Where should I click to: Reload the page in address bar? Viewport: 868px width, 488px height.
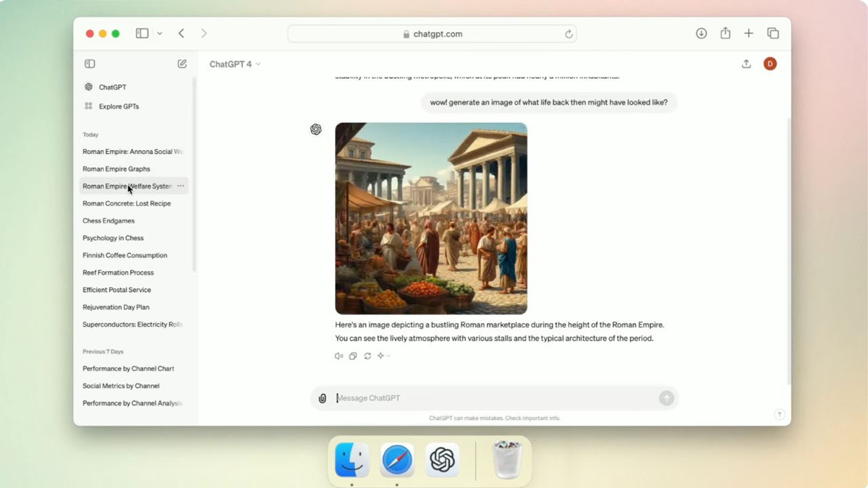569,34
